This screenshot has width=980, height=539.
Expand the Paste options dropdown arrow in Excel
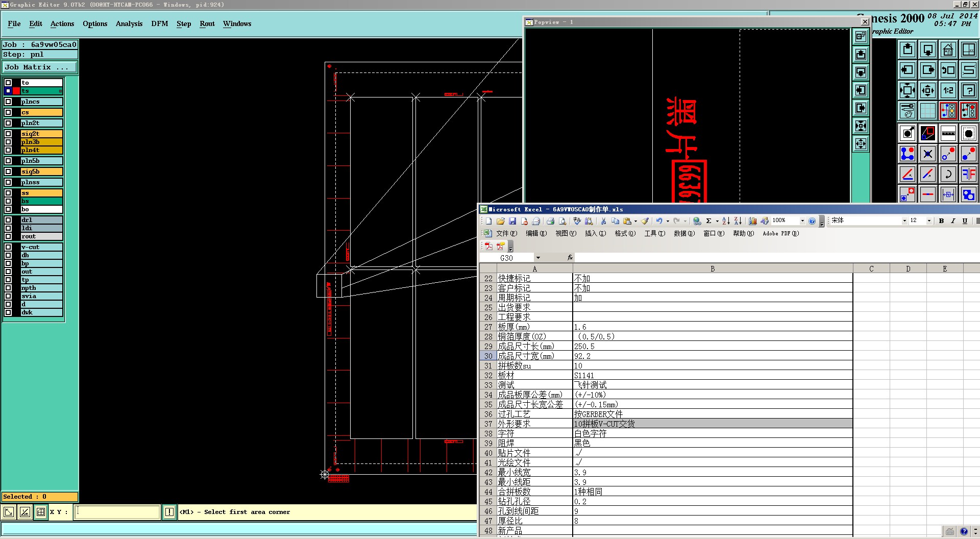[x=635, y=221]
